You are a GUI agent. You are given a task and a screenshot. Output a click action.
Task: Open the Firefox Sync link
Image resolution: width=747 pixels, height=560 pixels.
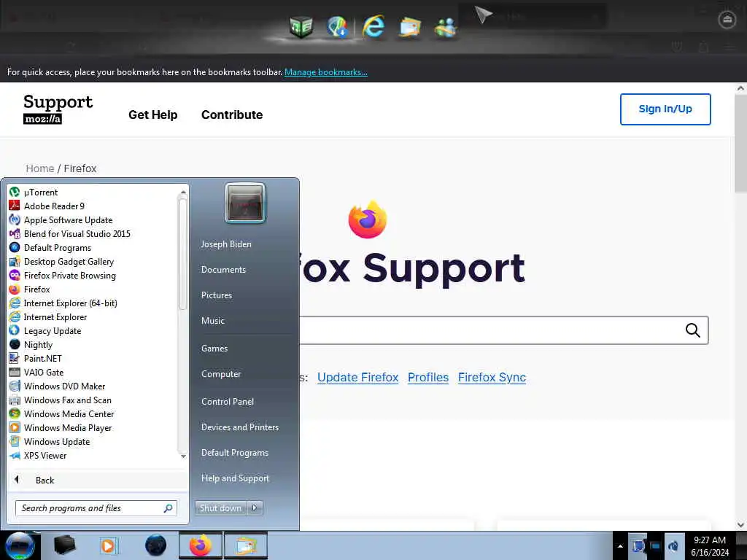[492, 377]
